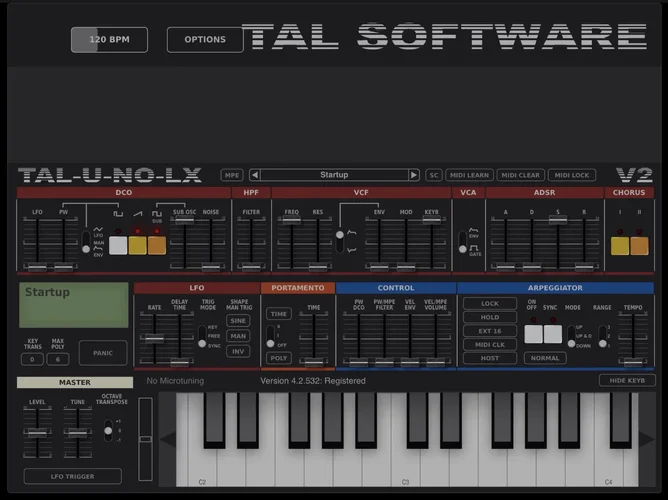
Task: Enable Chorus I yellow button
Action: (x=620, y=246)
